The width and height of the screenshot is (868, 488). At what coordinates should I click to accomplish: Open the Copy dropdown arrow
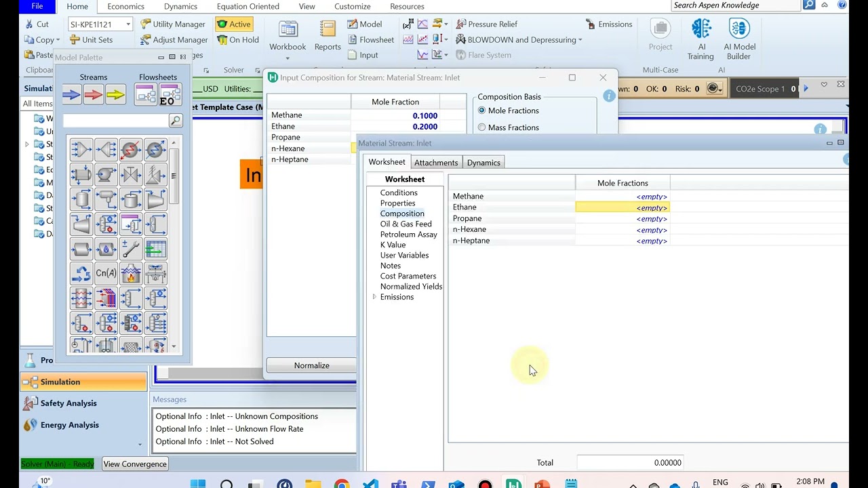(x=59, y=40)
